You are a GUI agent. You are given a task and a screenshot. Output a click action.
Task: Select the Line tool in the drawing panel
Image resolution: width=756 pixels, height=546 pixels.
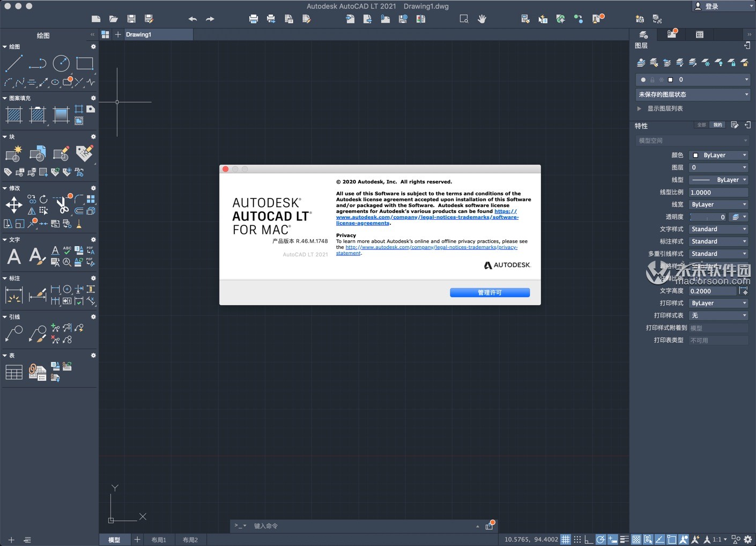tap(14, 63)
